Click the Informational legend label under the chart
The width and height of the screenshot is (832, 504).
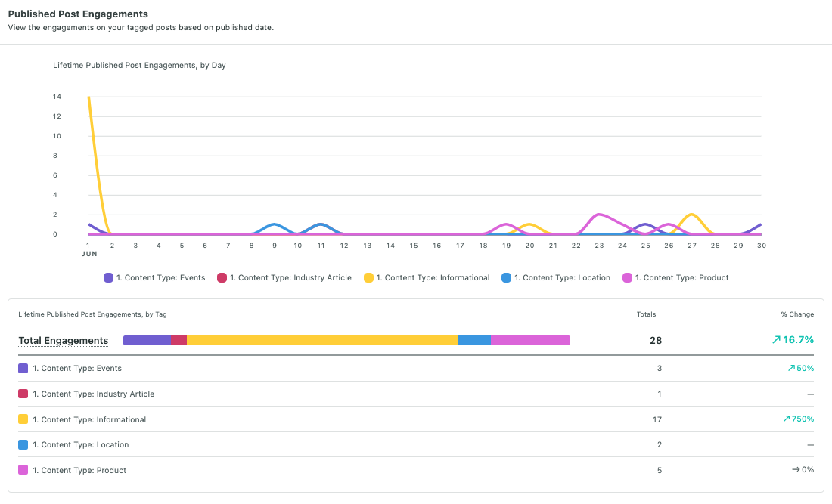coord(433,278)
